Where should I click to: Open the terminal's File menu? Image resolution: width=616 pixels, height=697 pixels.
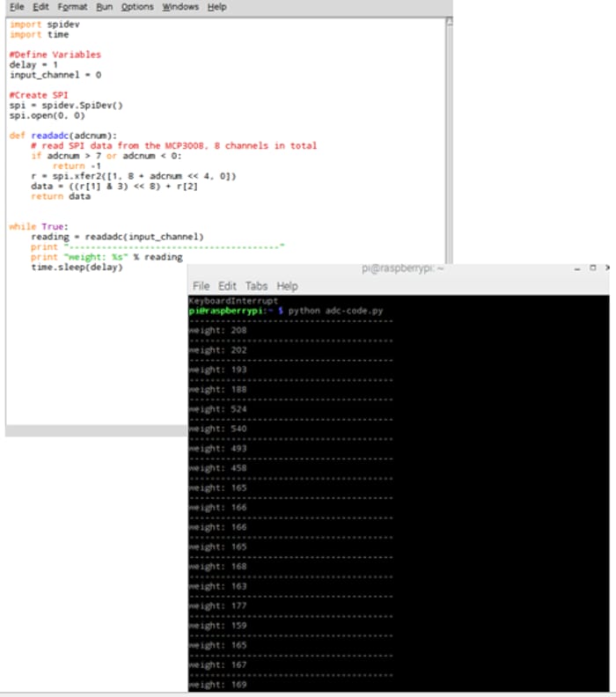coord(201,286)
